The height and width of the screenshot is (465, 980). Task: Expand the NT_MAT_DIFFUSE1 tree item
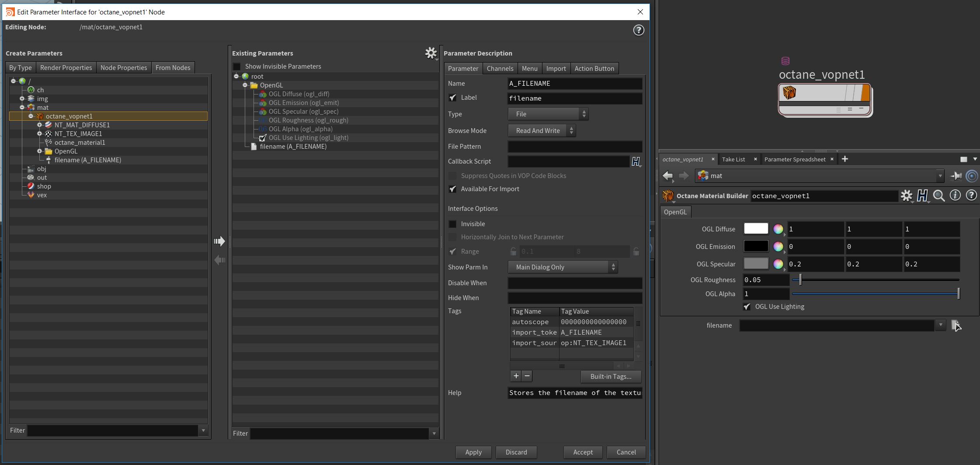[39, 125]
